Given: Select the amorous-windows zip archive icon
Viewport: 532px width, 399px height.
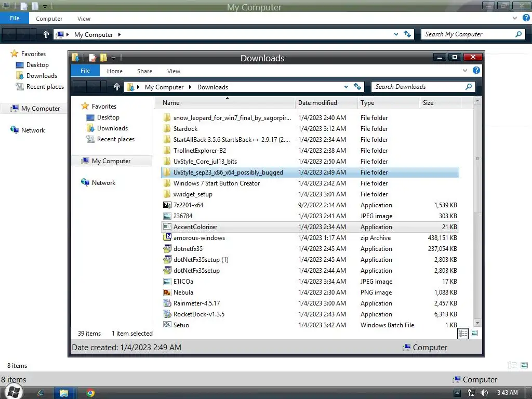Looking at the screenshot, I should click(167, 237).
